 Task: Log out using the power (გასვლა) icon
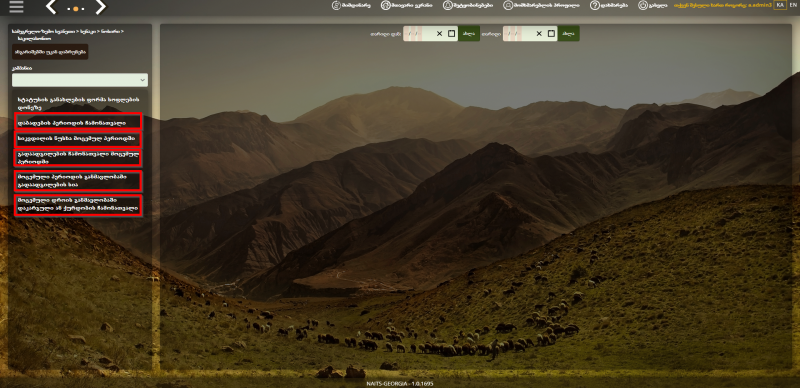click(642, 5)
